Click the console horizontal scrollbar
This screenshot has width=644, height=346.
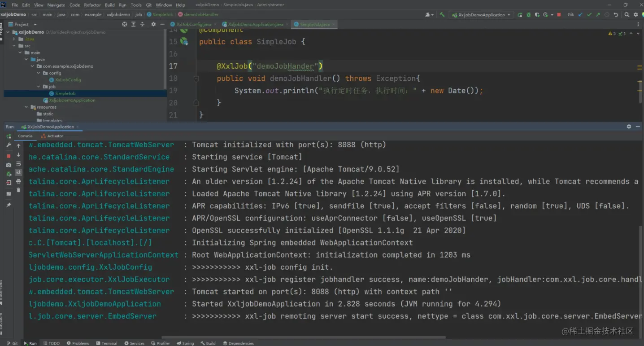click(303, 337)
